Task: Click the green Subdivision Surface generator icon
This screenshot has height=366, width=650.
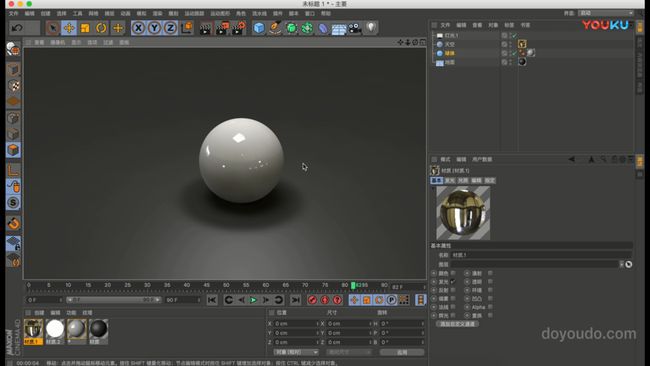Action: click(291, 28)
